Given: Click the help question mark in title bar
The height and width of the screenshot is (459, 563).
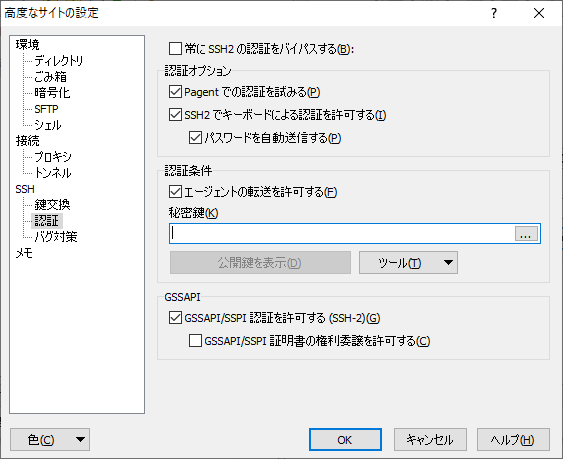Looking at the screenshot, I should pos(494,13).
